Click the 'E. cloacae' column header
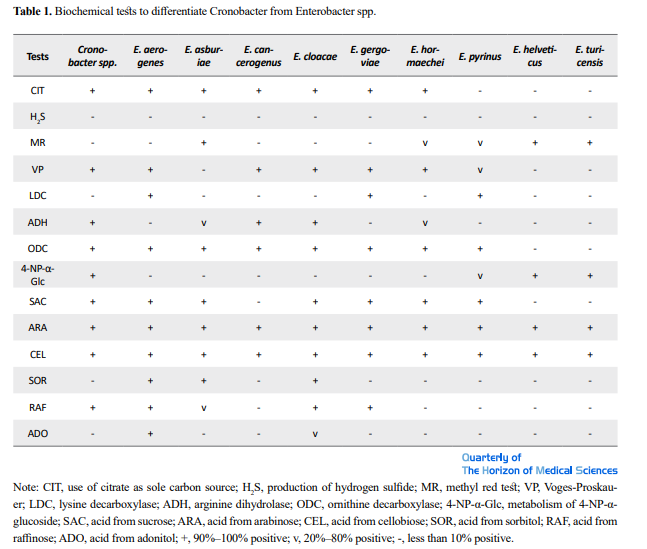Image resolution: width=647 pixels, height=549 pixels. pyautogui.click(x=315, y=57)
